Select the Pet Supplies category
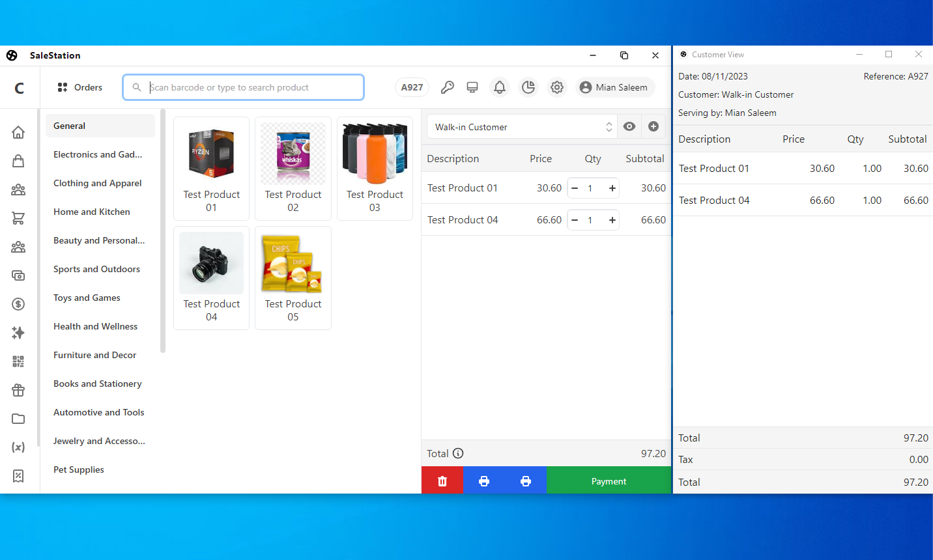The width and height of the screenshot is (933, 560). 78,469
